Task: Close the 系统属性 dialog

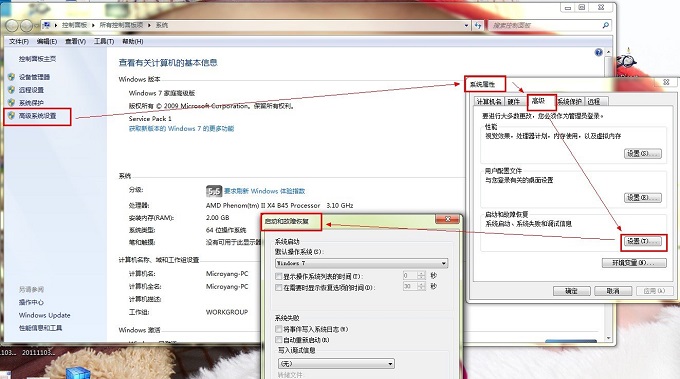Action: click(x=666, y=82)
